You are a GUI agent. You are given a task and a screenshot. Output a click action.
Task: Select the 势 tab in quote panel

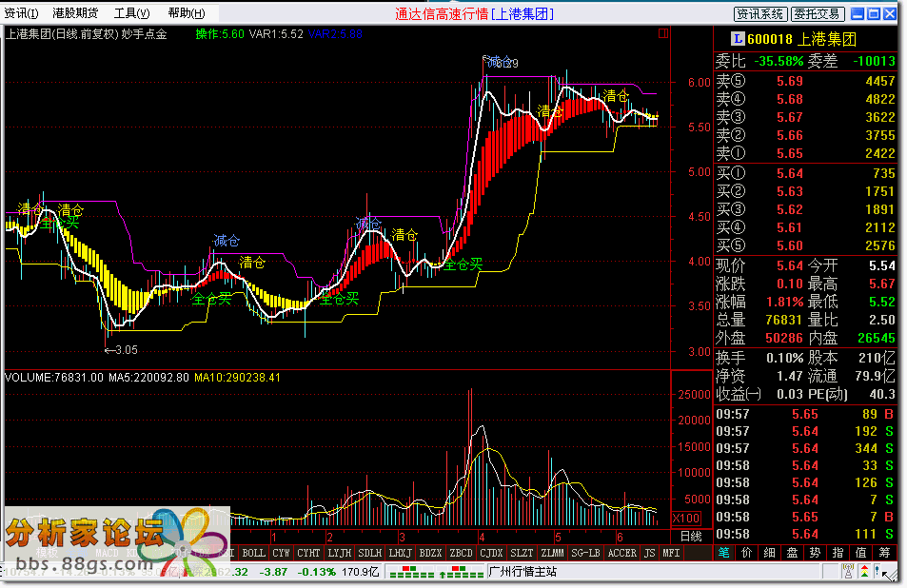coord(815,553)
